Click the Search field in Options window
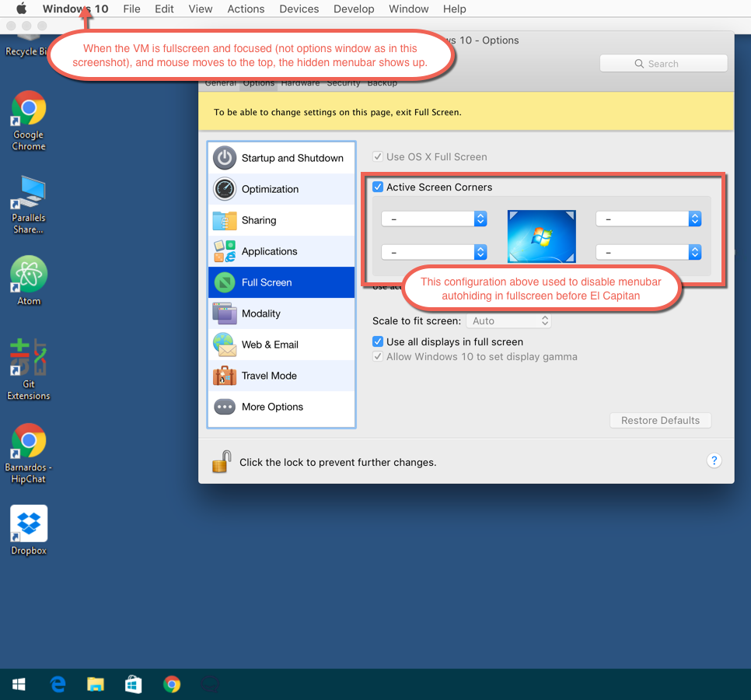Screen dimensions: 751x700 coord(663,64)
